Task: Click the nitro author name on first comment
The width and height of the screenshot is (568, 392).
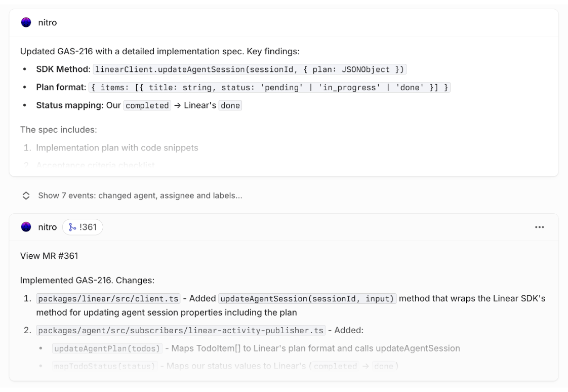Action: pyautogui.click(x=47, y=22)
